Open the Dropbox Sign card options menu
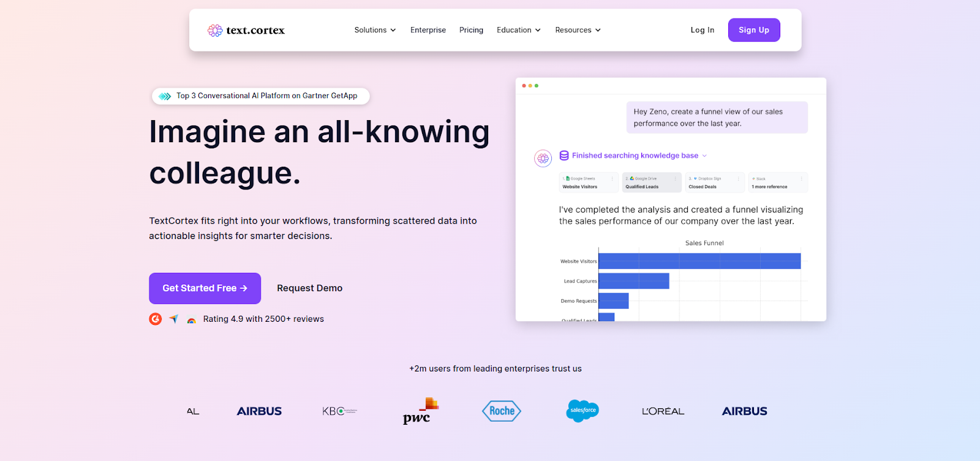980x461 pixels. (739, 179)
